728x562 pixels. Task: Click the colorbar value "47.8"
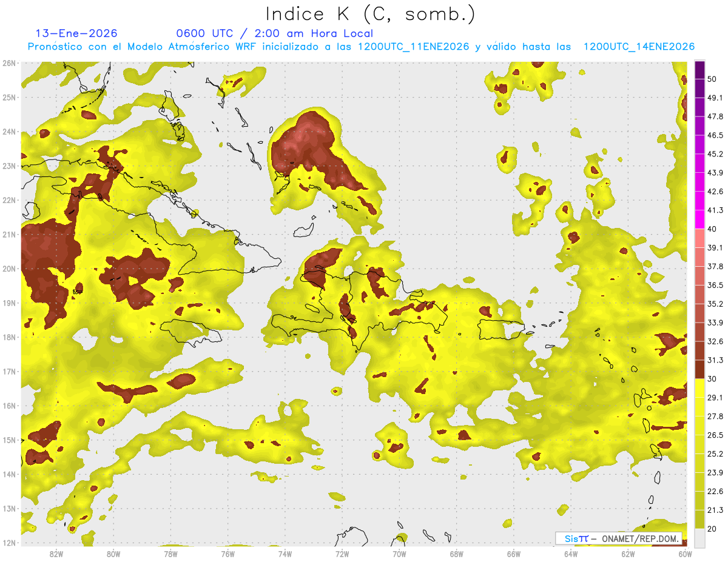point(715,116)
